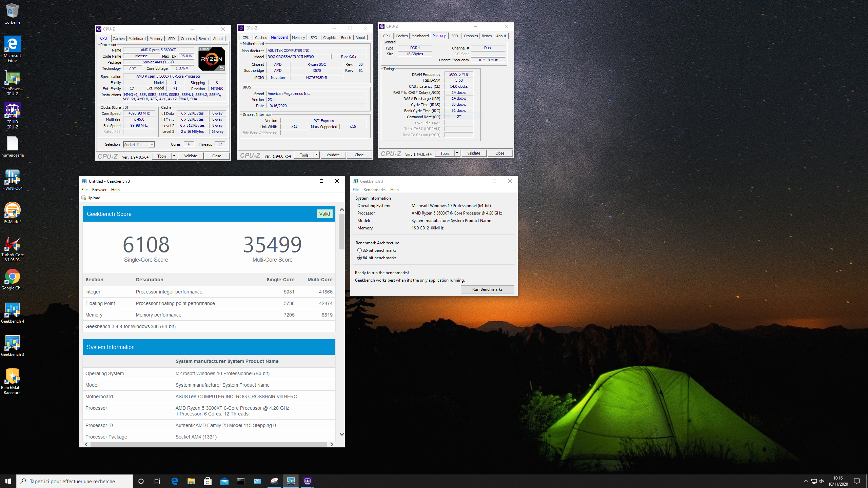The height and width of the screenshot is (488, 868).
Task: Click Close button in first CPU-Z window
Action: [217, 156]
